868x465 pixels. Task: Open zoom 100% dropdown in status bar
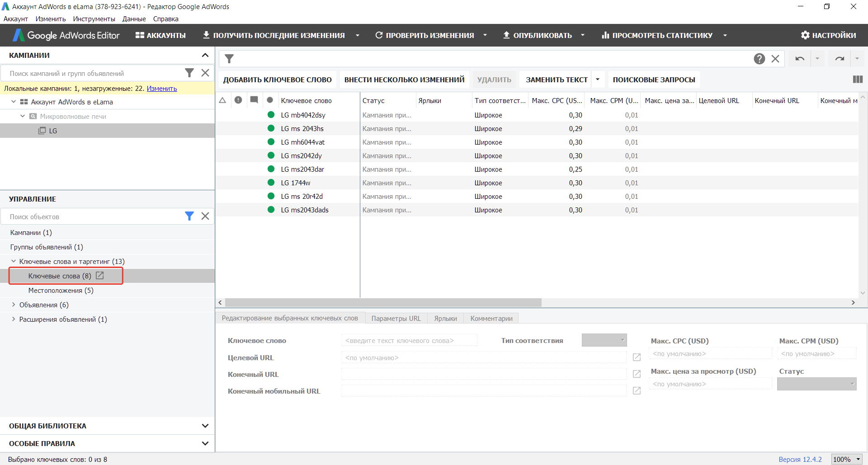click(x=846, y=459)
